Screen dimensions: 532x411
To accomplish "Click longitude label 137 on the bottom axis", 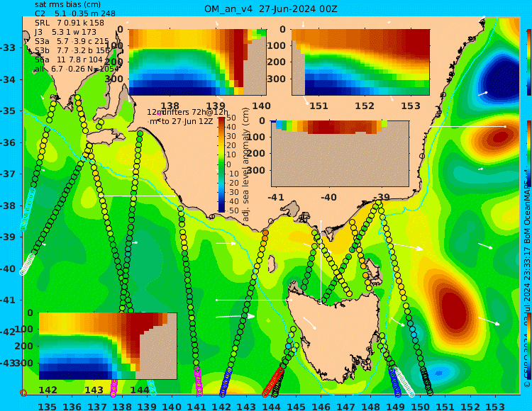I will (97, 406).
